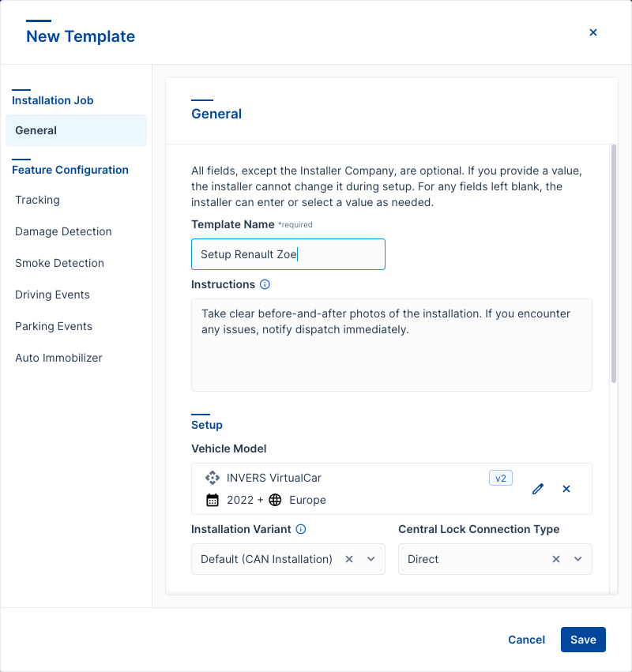Click the v2 badge on the vehicle model
Screen dimensions: 632x672
pos(501,478)
